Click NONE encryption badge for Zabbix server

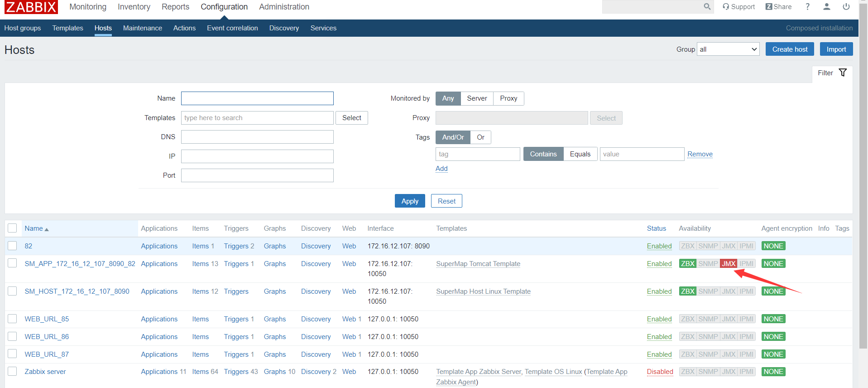tap(773, 372)
